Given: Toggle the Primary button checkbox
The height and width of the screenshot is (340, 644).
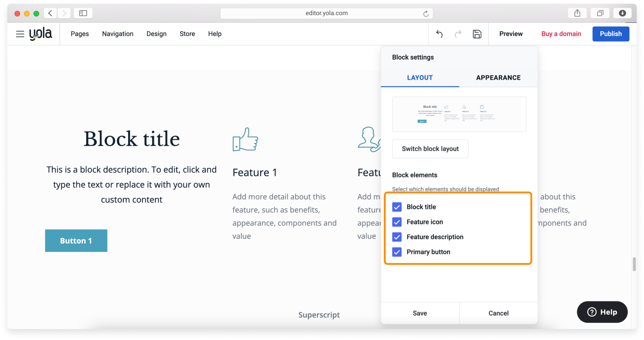Looking at the screenshot, I should click(397, 252).
